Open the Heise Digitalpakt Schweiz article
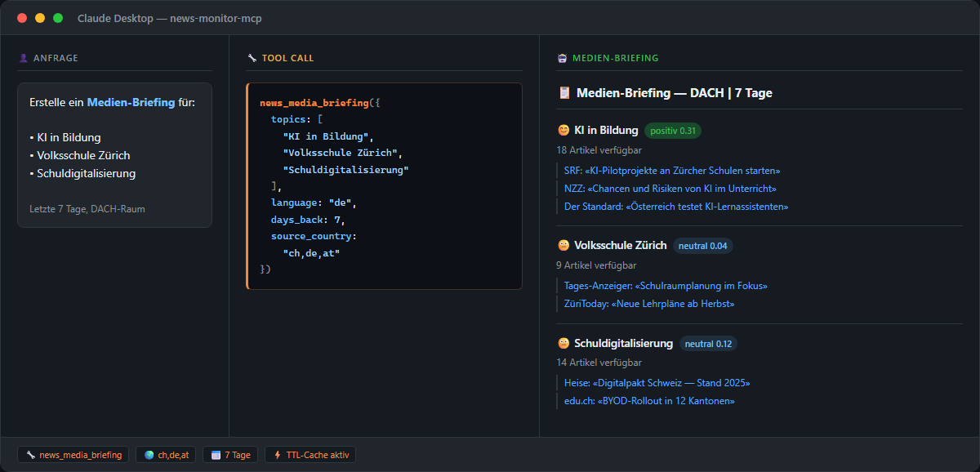The image size is (980, 472). [657, 383]
